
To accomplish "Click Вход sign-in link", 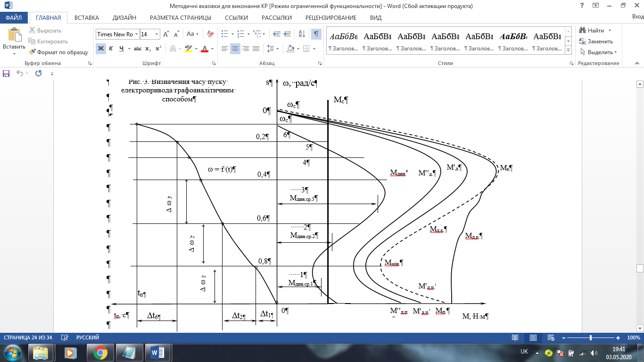I will pos(637,17).
